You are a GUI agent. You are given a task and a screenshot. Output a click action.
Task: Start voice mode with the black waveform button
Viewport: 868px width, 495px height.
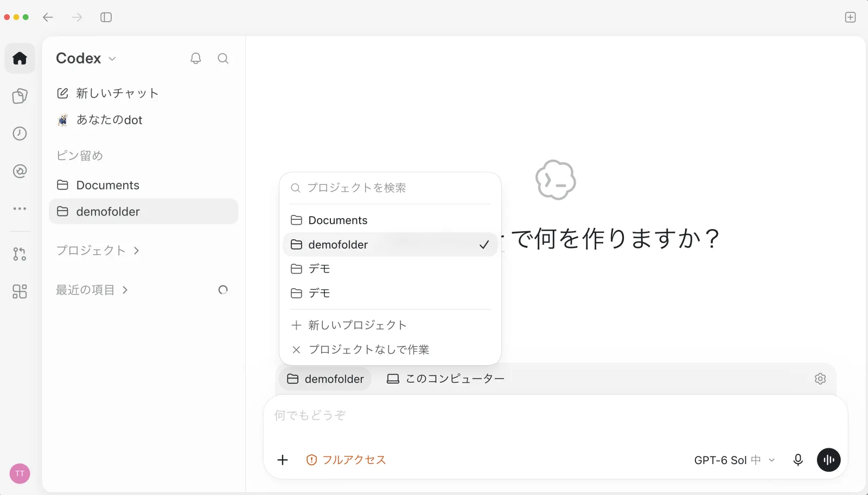(829, 460)
